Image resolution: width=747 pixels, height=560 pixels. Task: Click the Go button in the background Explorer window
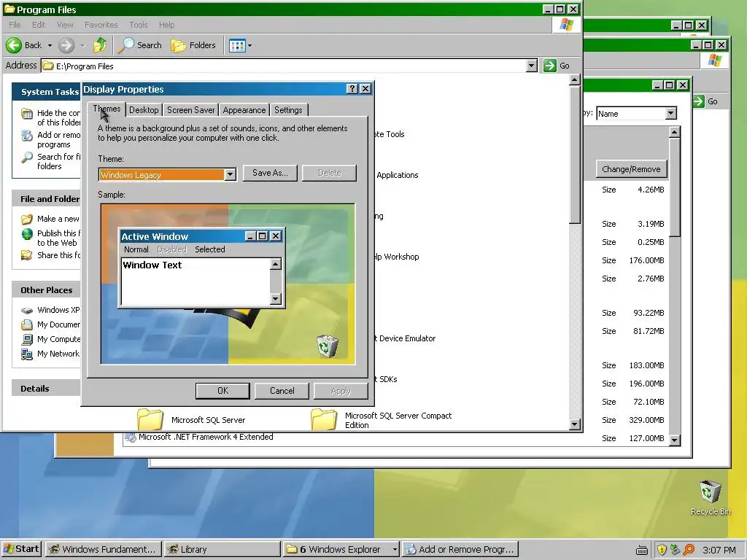point(706,101)
